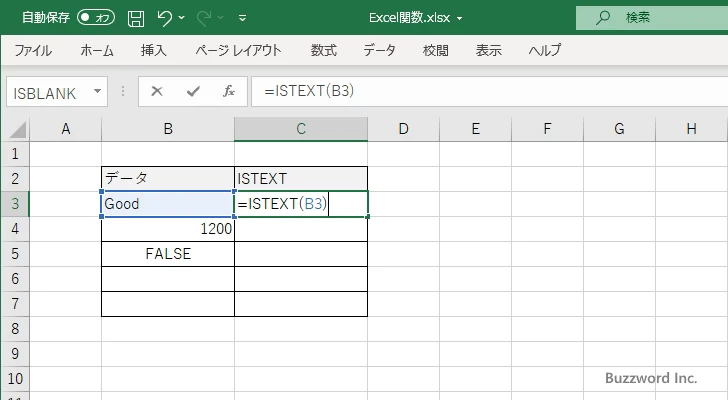
Task: Select row 5 header
Action: (x=15, y=254)
